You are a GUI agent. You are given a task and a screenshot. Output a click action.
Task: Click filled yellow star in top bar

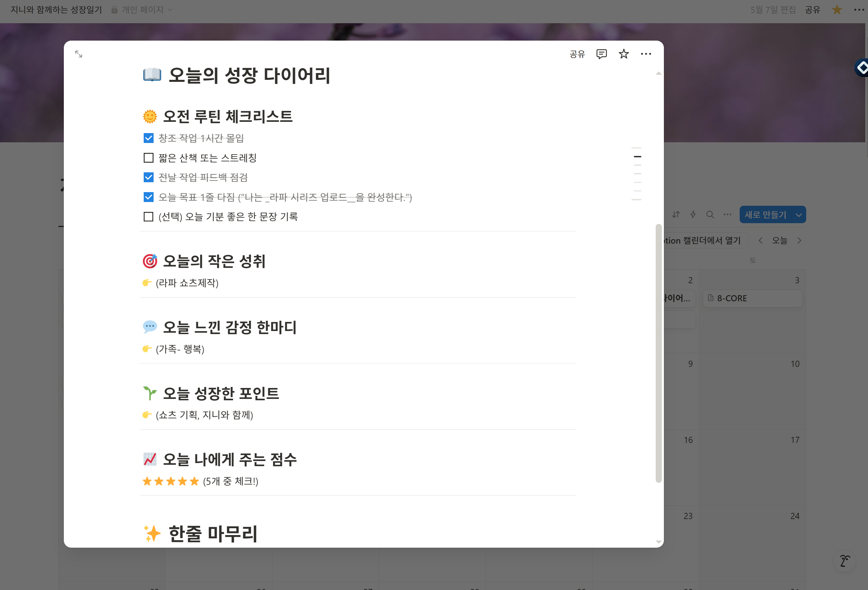pyautogui.click(x=837, y=10)
